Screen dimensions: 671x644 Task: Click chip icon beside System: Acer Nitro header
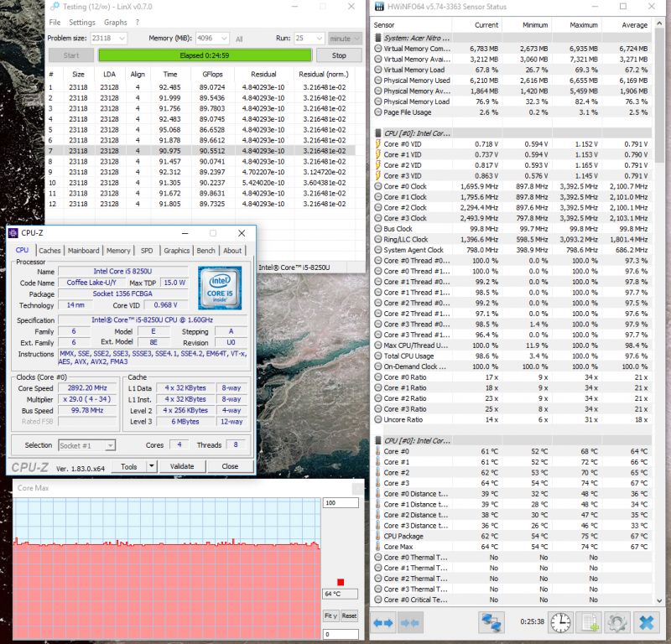click(378, 38)
